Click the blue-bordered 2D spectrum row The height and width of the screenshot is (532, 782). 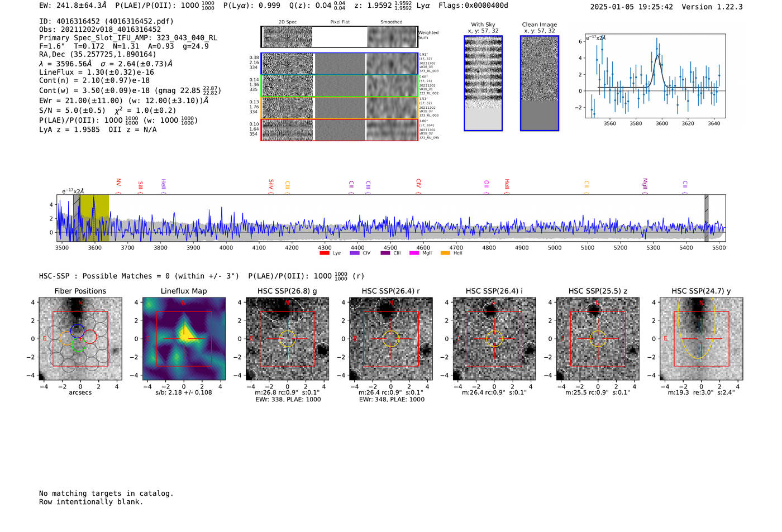click(340, 64)
